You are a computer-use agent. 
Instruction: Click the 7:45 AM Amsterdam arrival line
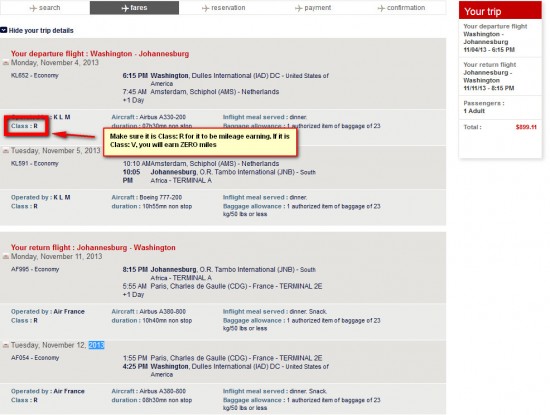201,92
